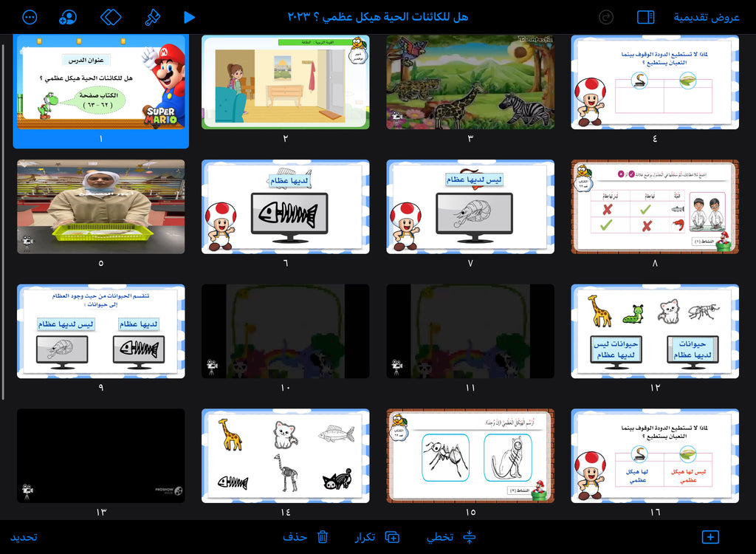Select slide 4 empty snake and worm table thumbnail
The width and height of the screenshot is (756, 554).
pyautogui.click(x=655, y=81)
